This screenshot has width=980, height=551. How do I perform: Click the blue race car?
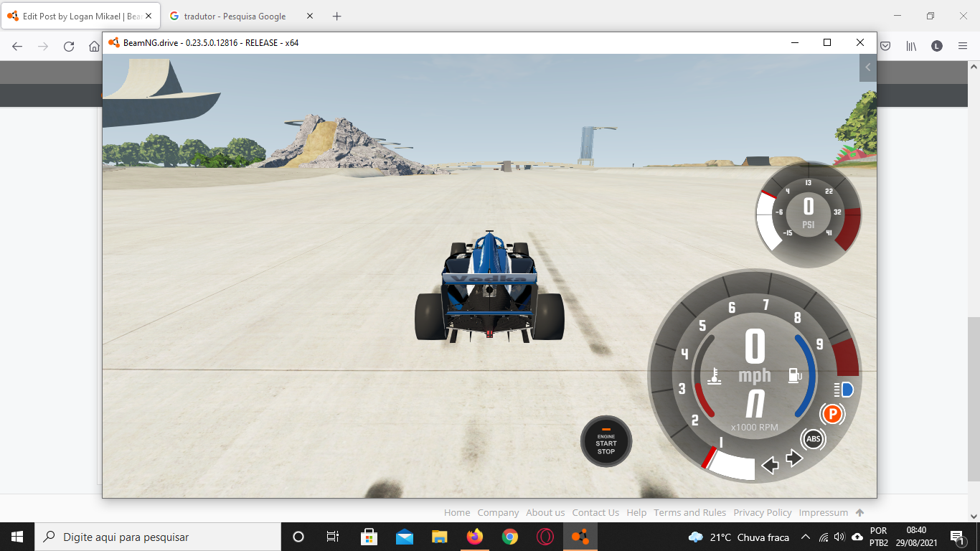[489, 288]
